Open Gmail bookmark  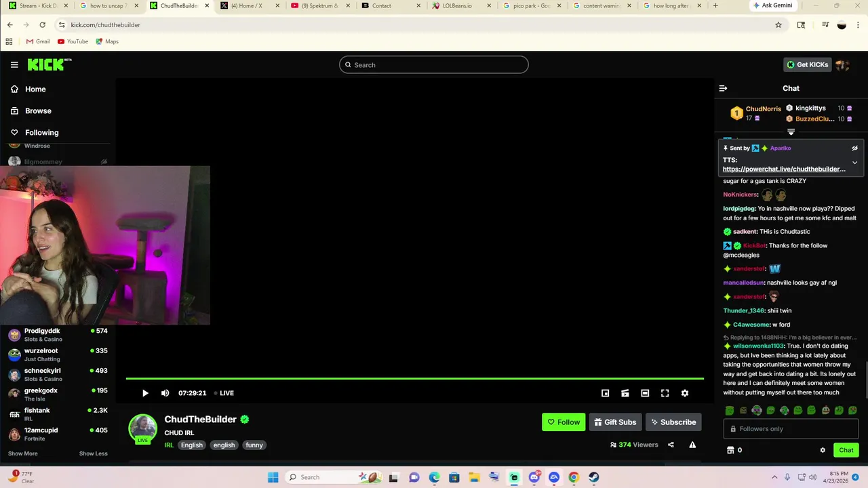pyautogui.click(x=38, y=41)
